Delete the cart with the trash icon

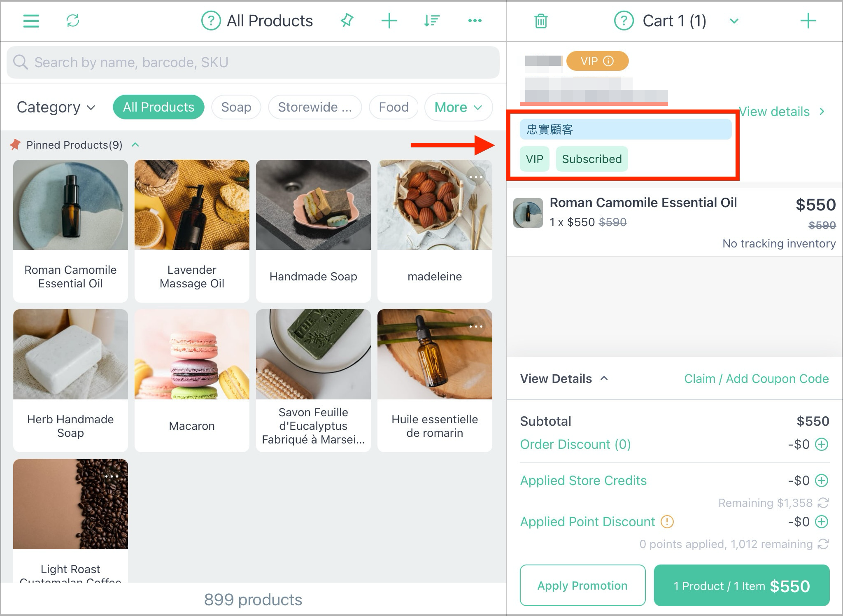[541, 21]
